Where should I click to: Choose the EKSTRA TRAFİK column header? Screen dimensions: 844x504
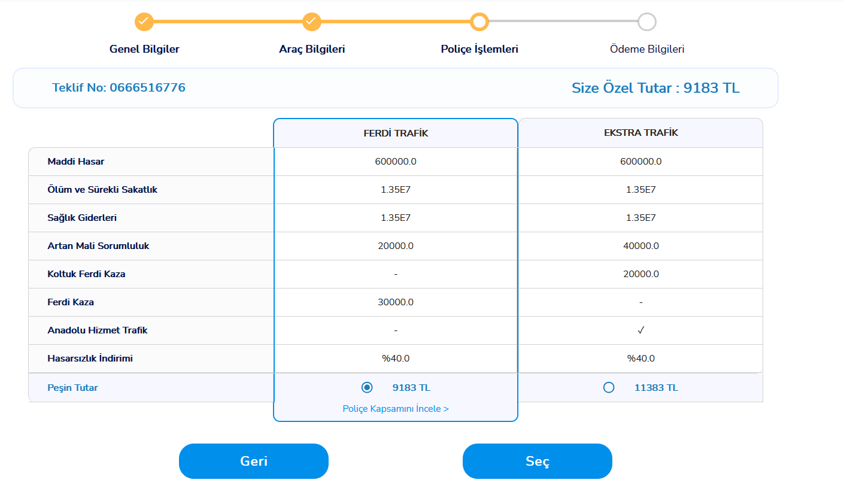[640, 133]
